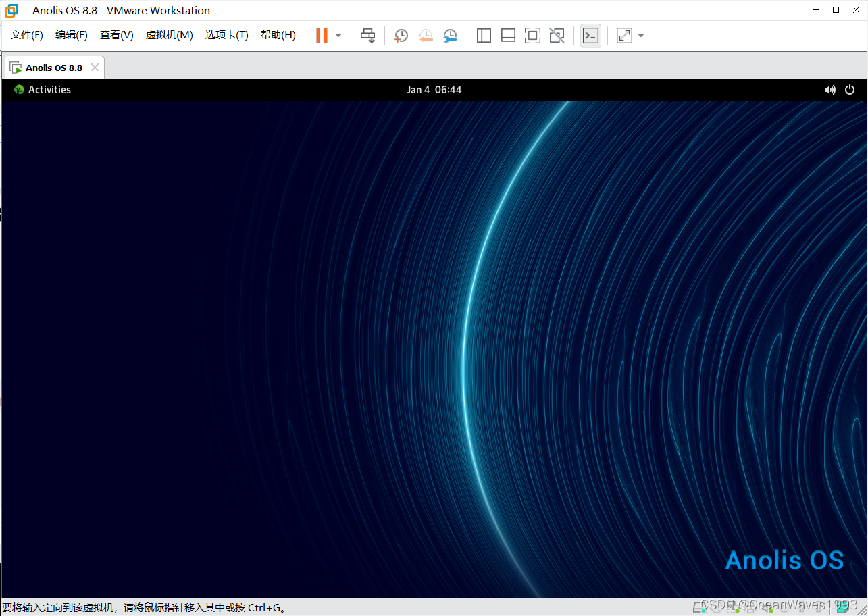This screenshot has height=616, width=868.
Task: Open the snapshot manager
Action: 450,35
